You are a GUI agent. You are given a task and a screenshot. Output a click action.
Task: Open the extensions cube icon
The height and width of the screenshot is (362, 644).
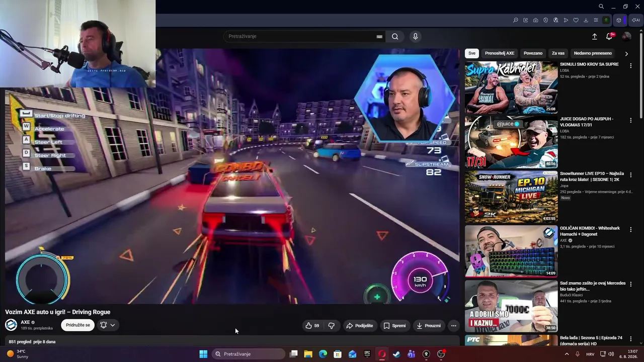(x=619, y=20)
